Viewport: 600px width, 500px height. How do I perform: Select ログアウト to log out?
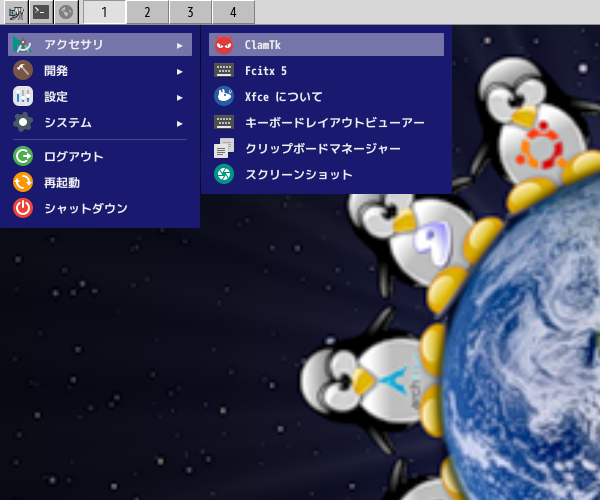click(100, 156)
